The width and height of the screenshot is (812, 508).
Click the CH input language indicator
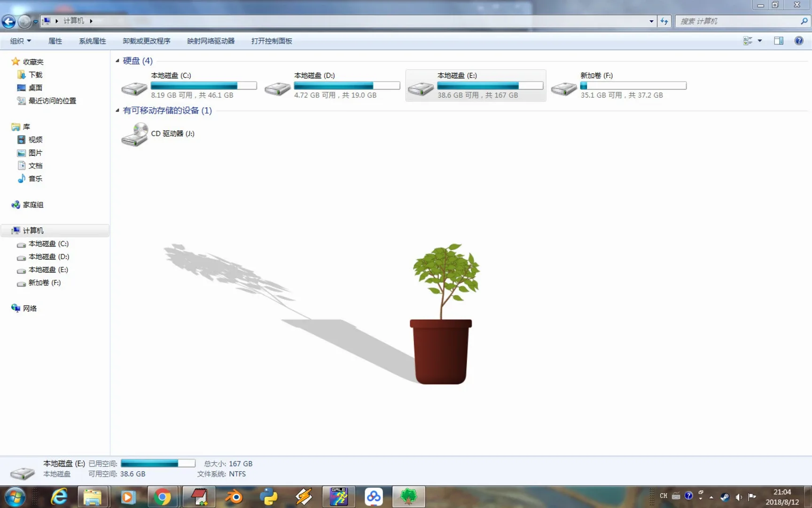pyautogui.click(x=663, y=496)
